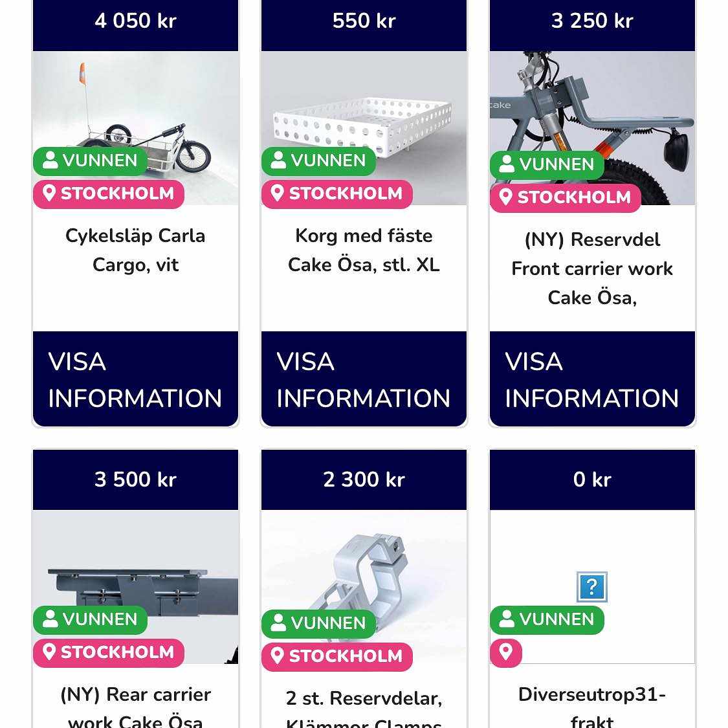The image size is (728, 728).
Task: Click the grey clamp parts product image
Action: [364, 586]
